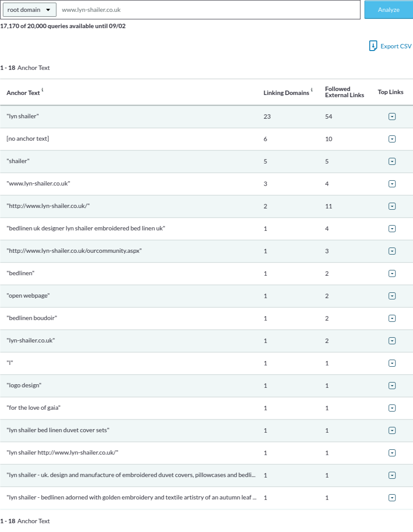413x532 pixels.
Task: Click the Linking Domains info icon
Action: (x=312, y=90)
